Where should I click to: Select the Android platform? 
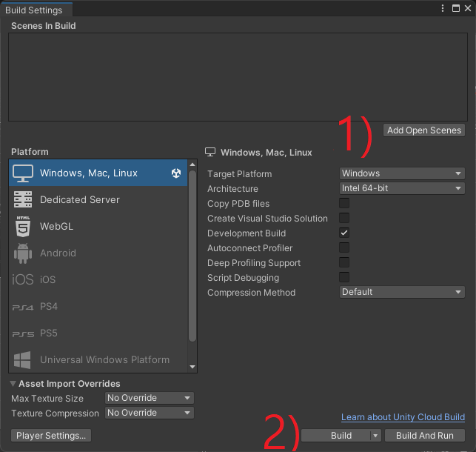98,253
